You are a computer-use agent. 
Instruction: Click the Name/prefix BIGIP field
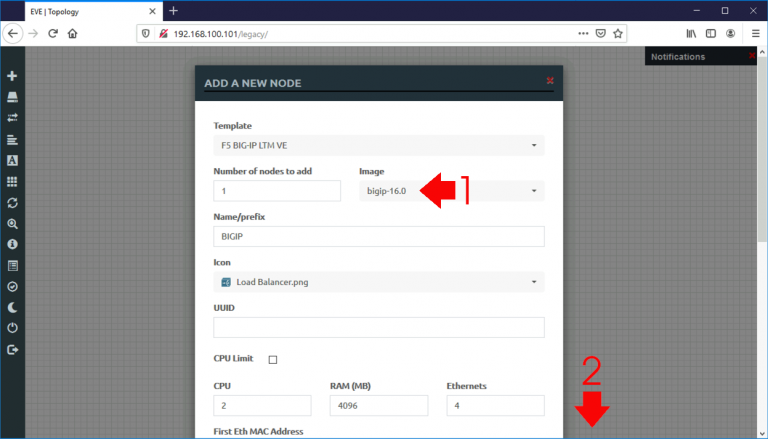379,237
